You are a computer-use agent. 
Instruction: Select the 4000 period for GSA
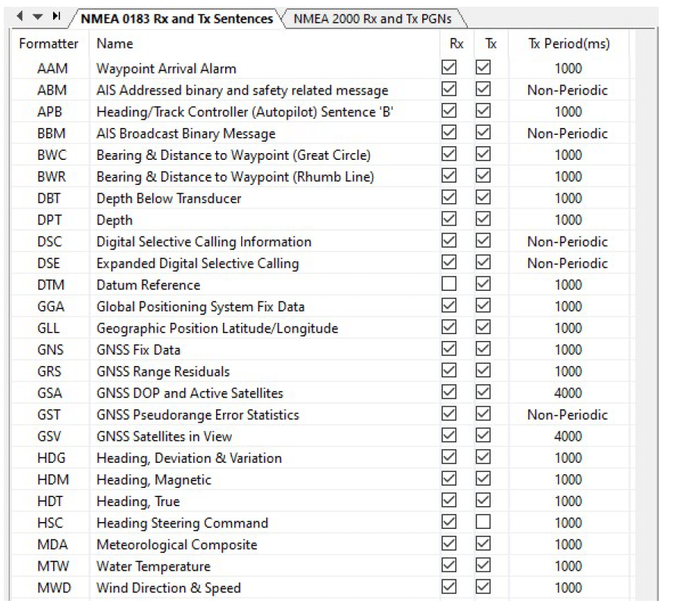[x=568, y=393]
